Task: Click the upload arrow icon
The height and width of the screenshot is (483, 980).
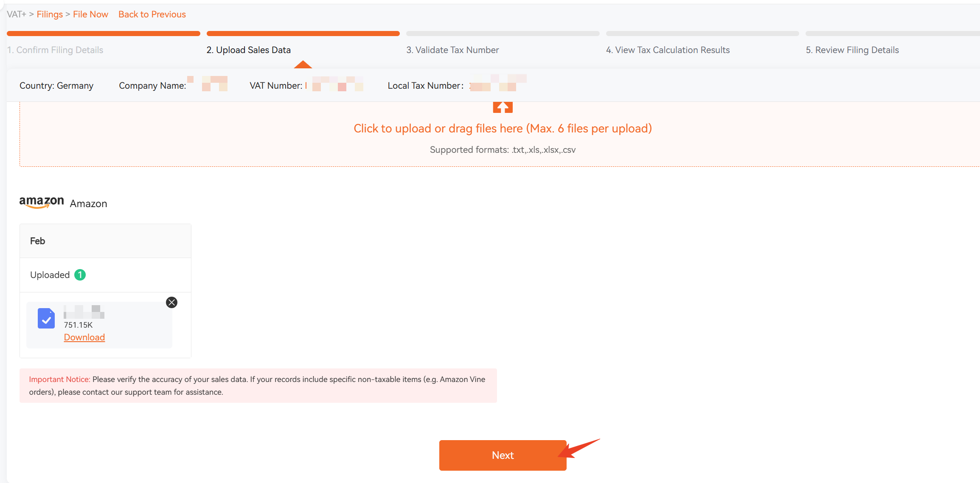Action: pyautogui.click(x=503, y=107)
